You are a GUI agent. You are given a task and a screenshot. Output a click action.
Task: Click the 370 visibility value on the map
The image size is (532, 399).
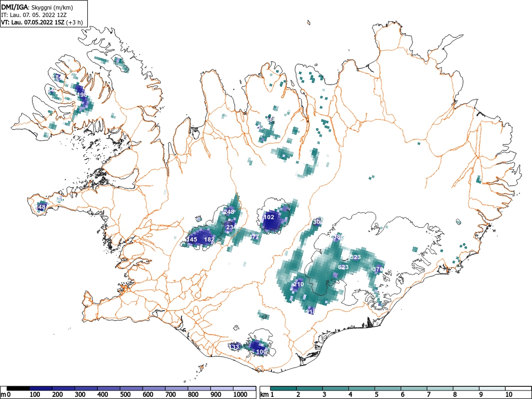tap(378, 269)
